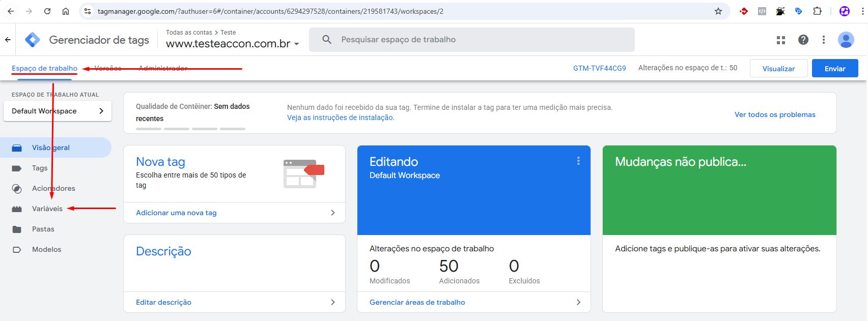The image size is (868, 321).
Task: Select Variáveis in the sidebar
Action: pyautogui.click(x=47, y=209)
